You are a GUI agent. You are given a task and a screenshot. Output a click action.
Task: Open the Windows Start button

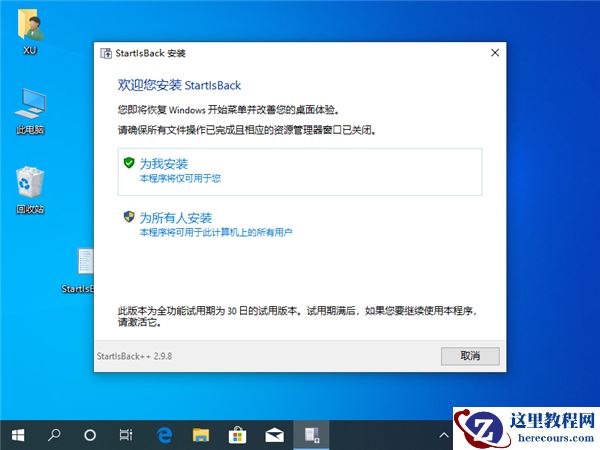pos(18,435)
